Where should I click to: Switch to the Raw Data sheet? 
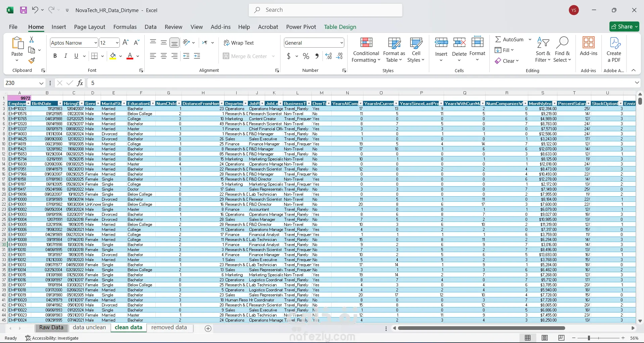click(x=51, y=328)
